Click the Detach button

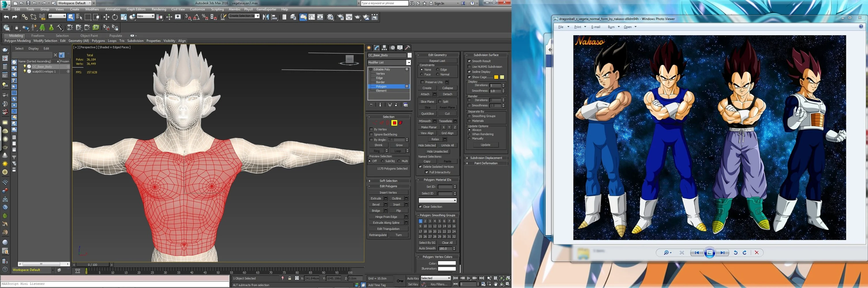448,94
